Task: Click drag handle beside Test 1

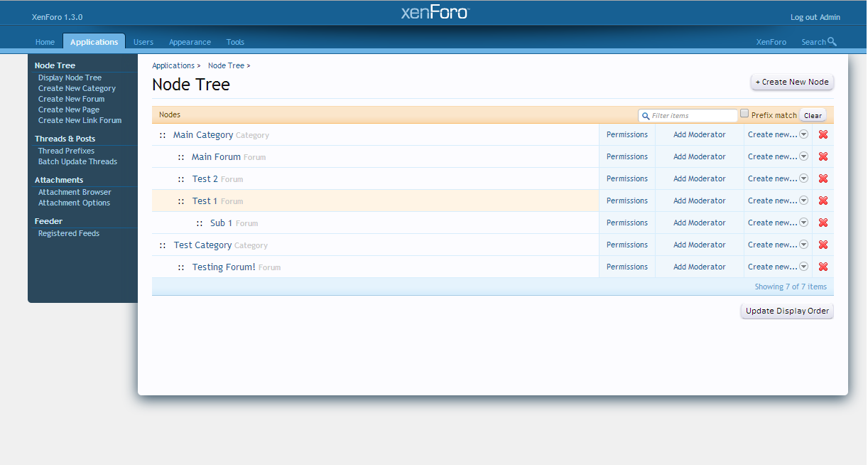Action: coord(181,201)
